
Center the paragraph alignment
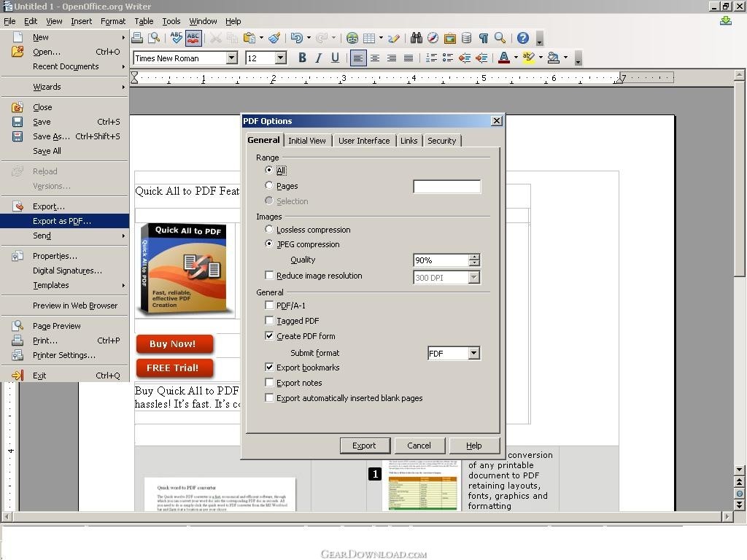(375, 58)
